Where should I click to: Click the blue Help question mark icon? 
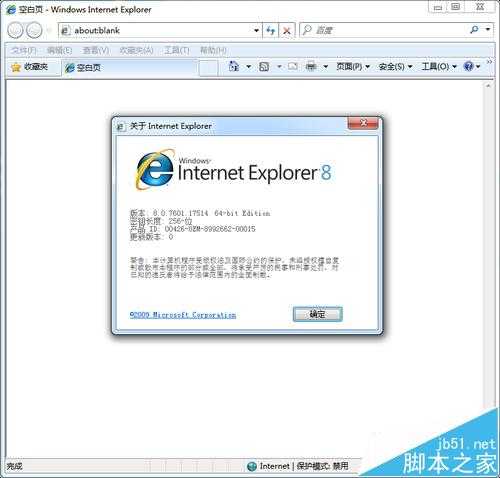click(468, 66)
